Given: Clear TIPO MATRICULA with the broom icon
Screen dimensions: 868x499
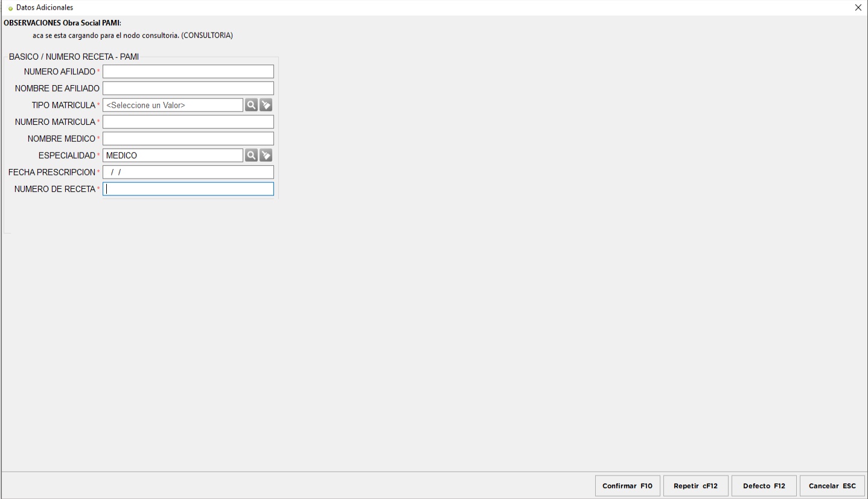Looking at the screenshot, I should 266,105.
